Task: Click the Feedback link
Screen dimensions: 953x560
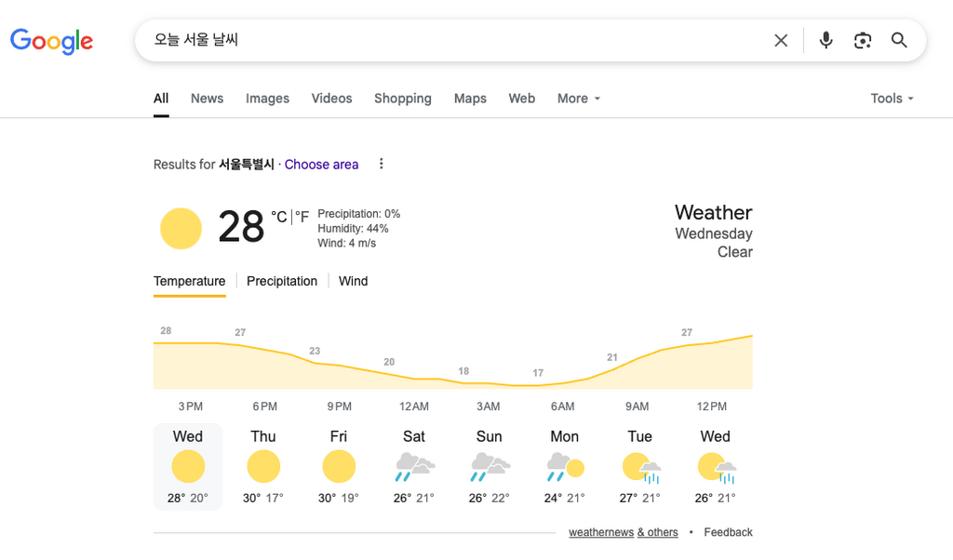Action: coord(728,532)
